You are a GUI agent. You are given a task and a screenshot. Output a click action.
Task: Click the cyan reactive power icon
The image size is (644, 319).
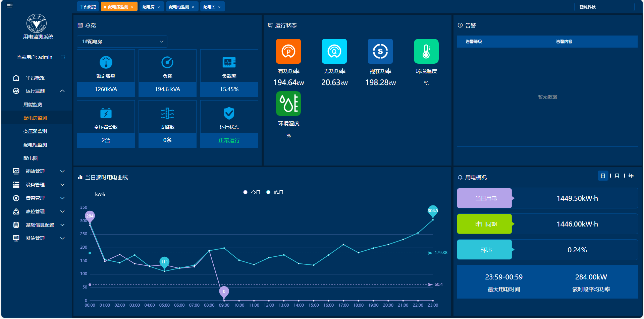[x=334, y=51]
